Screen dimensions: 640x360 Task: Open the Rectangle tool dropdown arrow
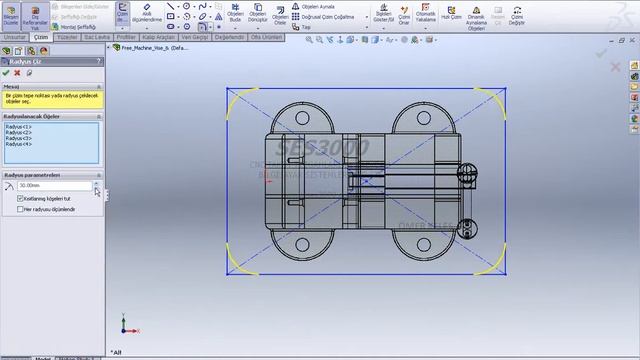(178, 17)
